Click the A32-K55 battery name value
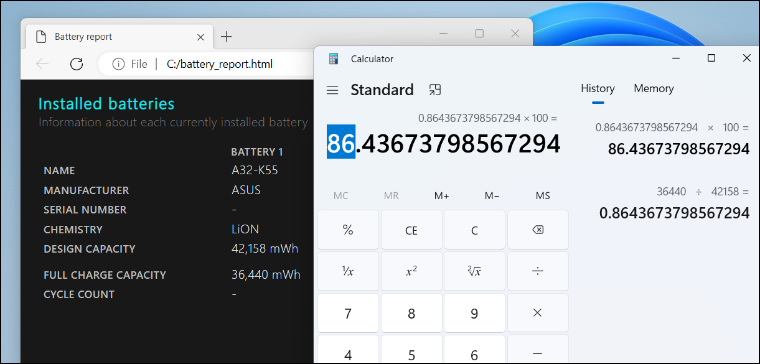The width and height of the screenshot is (760, 364). point(254,171)
